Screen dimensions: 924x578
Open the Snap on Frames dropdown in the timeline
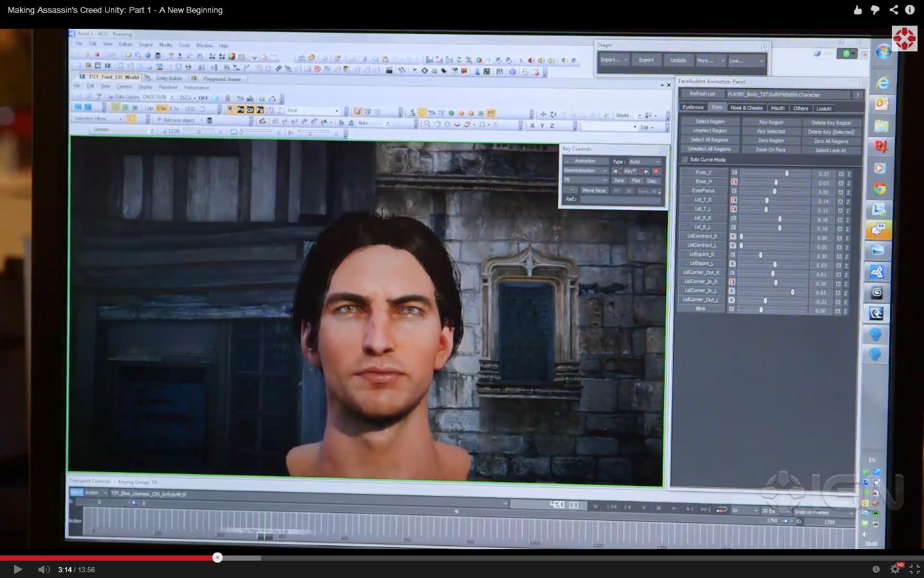click(x=823, y=512)
